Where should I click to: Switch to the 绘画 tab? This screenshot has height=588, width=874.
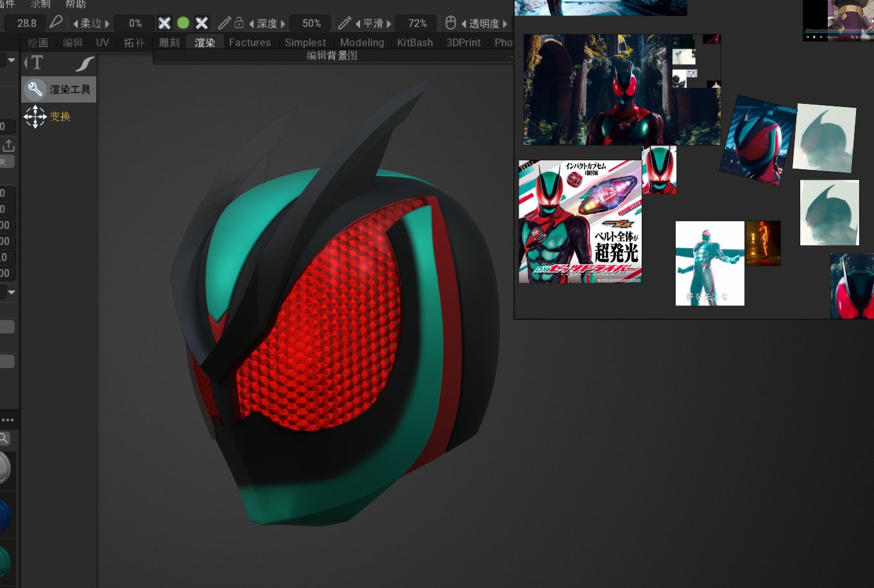[38, 42]
